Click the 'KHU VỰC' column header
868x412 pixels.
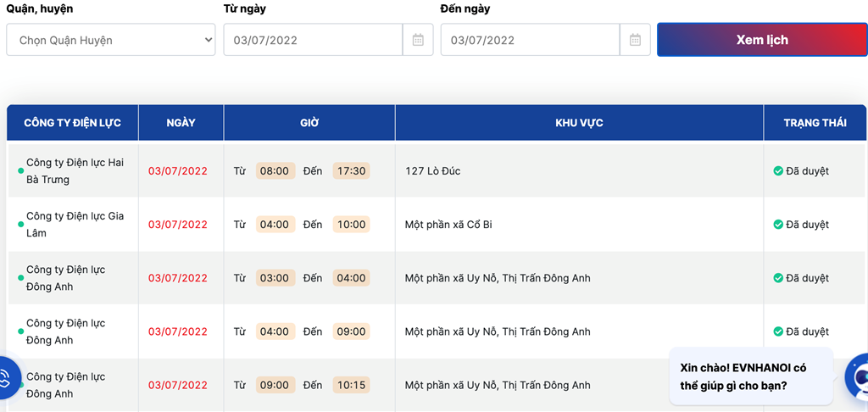click(x=579, y=123)
